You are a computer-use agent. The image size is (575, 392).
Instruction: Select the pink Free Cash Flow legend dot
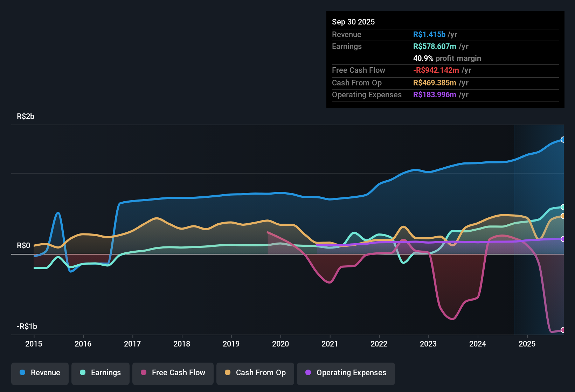pos(143,373)
